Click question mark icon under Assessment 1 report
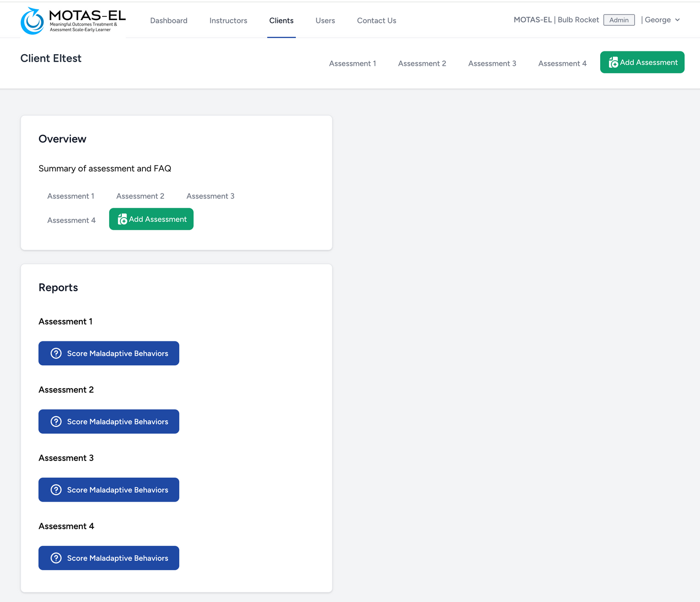 coord(56,354)
